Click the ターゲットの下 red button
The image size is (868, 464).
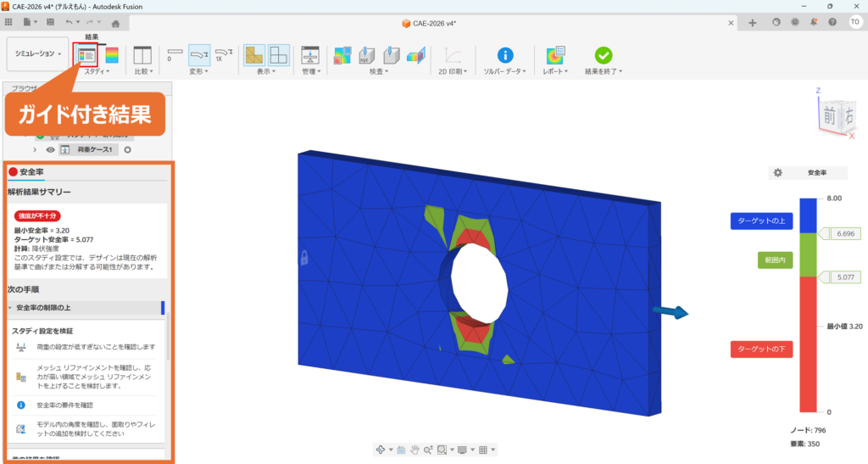[x=760, y=349]
